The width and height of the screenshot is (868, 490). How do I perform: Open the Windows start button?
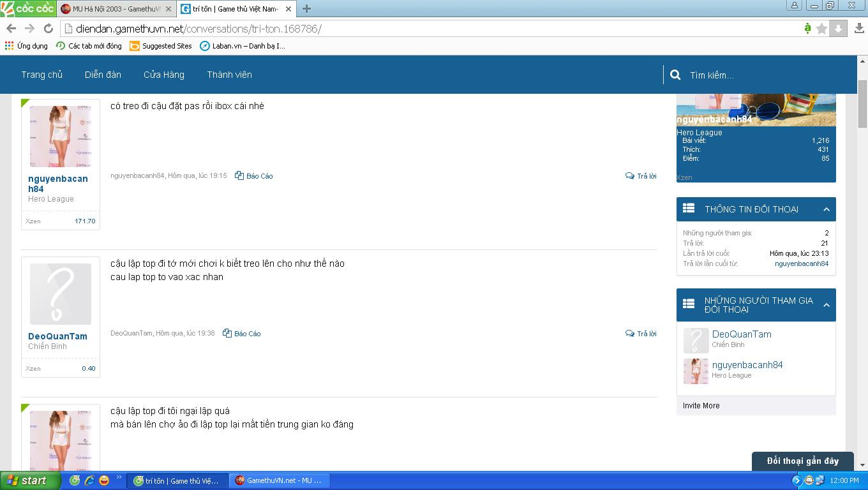30,480
